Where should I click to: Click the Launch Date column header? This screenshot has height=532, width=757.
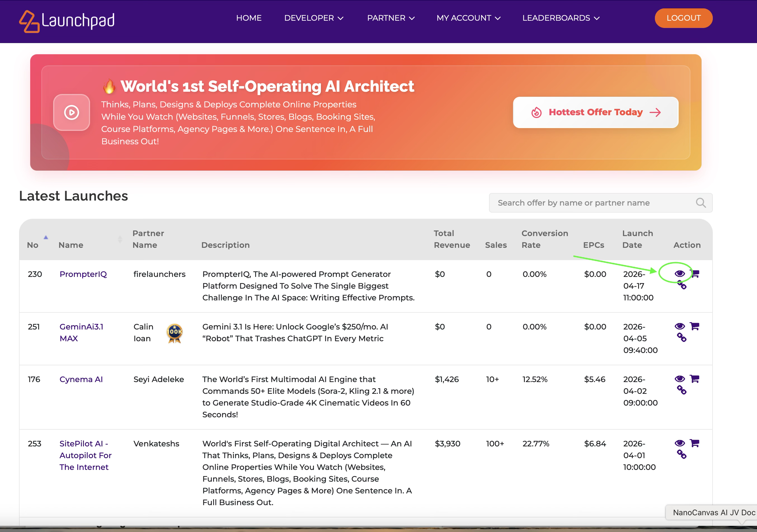click(x=638, y=239)
